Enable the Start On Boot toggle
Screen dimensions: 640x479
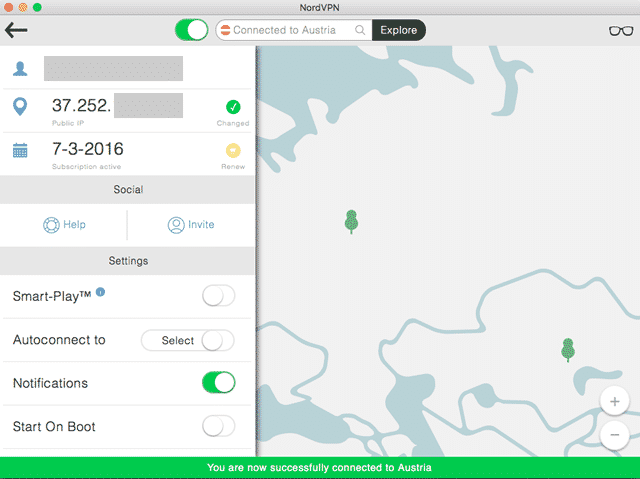coord(219,426)
